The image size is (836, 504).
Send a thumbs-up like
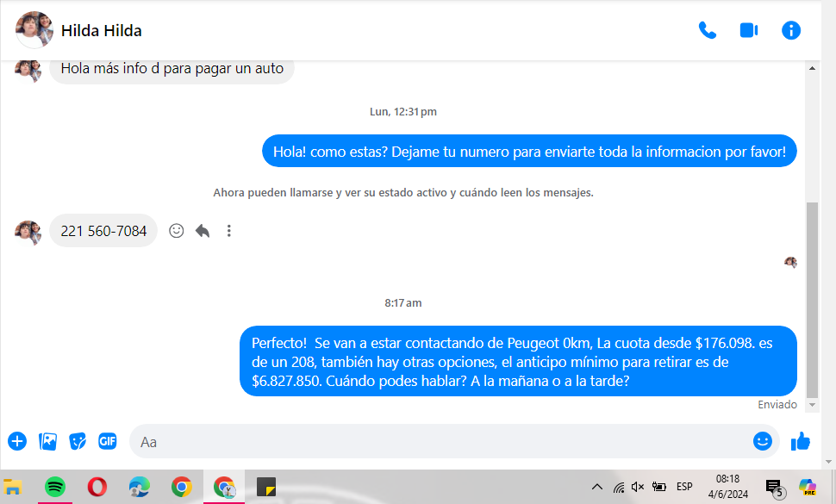coord(801,441)
